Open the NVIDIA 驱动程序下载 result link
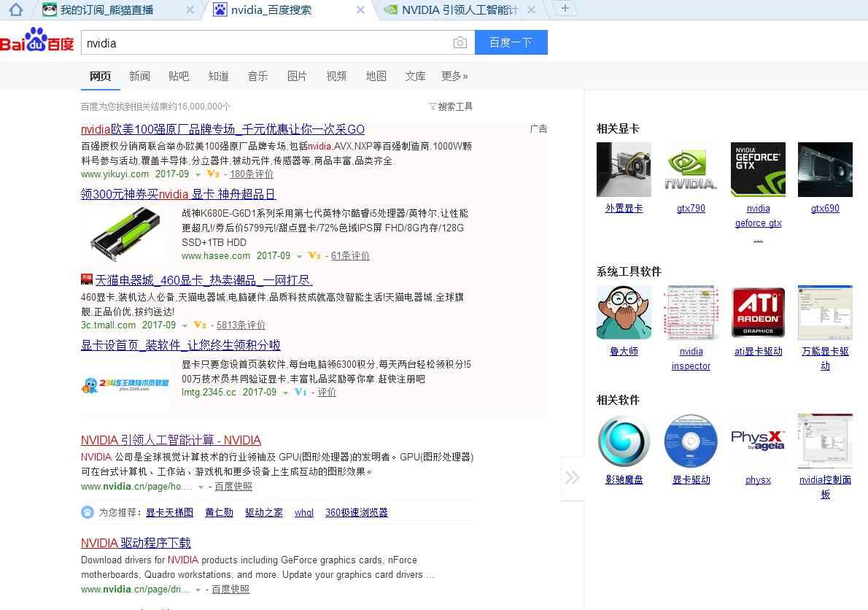 pos(136,543)
